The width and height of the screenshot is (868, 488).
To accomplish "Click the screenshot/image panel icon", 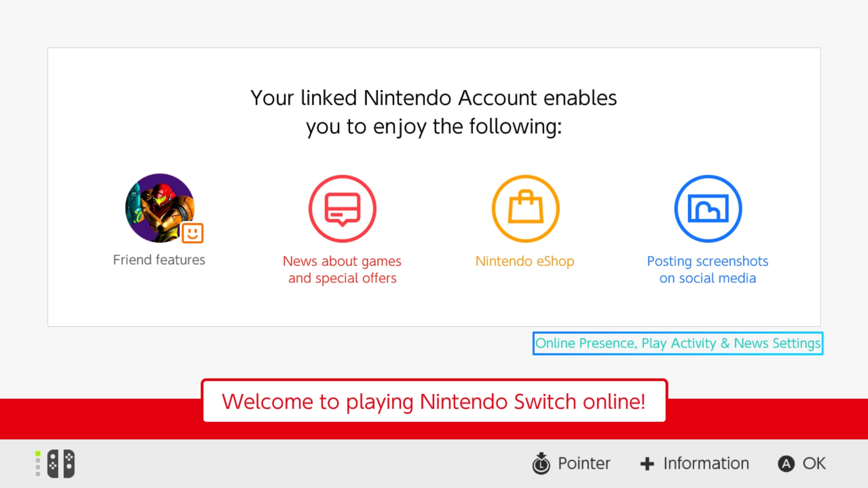I will tap(708, 208).
